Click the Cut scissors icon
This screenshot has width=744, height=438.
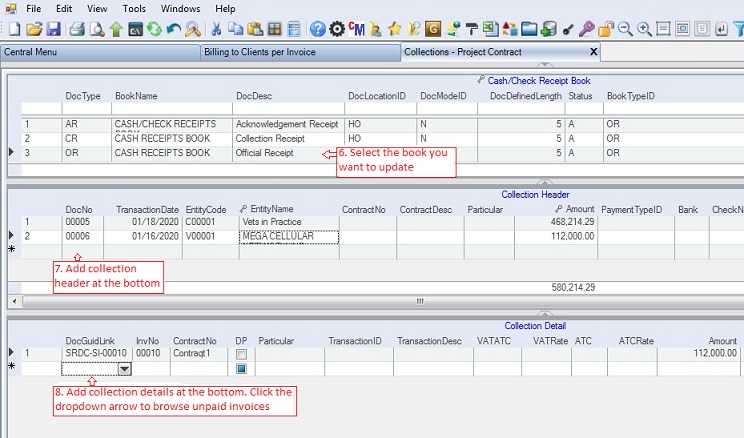[x=214, y=29]
